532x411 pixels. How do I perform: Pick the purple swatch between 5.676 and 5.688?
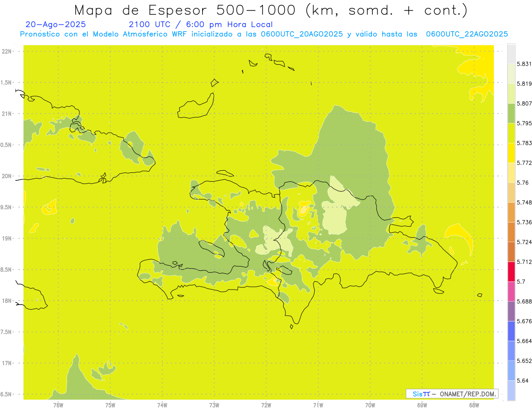[x=511, y=311]
